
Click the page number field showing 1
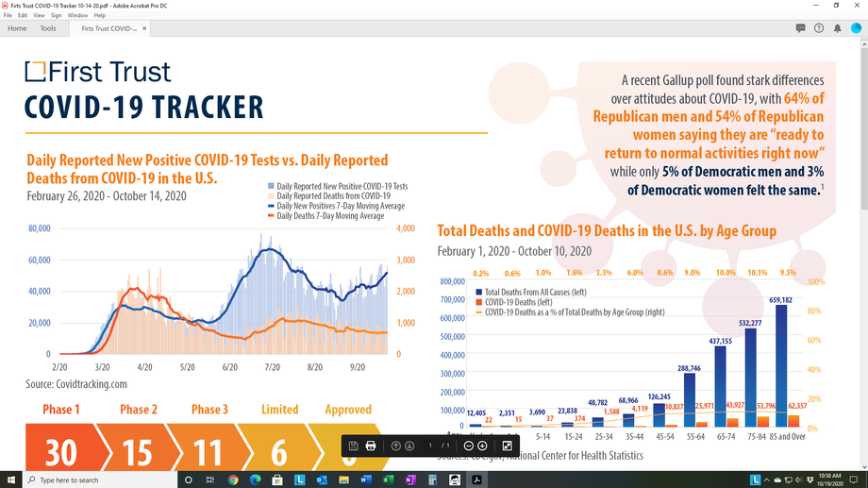click(x=430, y=446)
